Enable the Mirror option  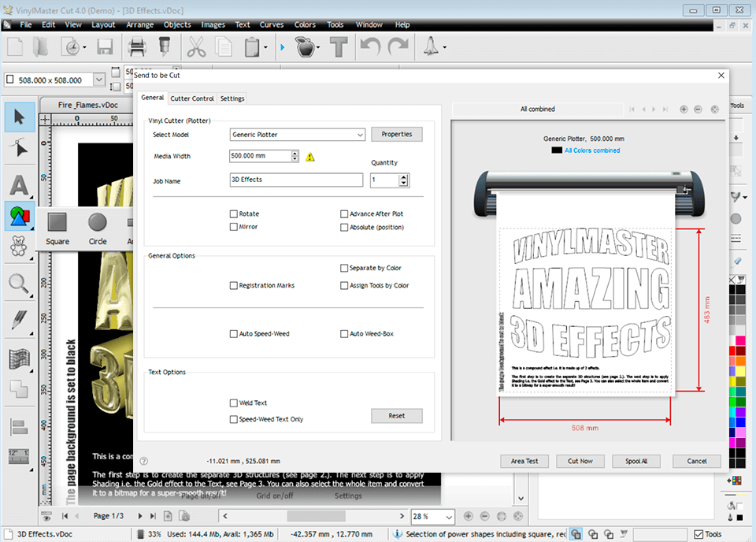click(233, 228)
